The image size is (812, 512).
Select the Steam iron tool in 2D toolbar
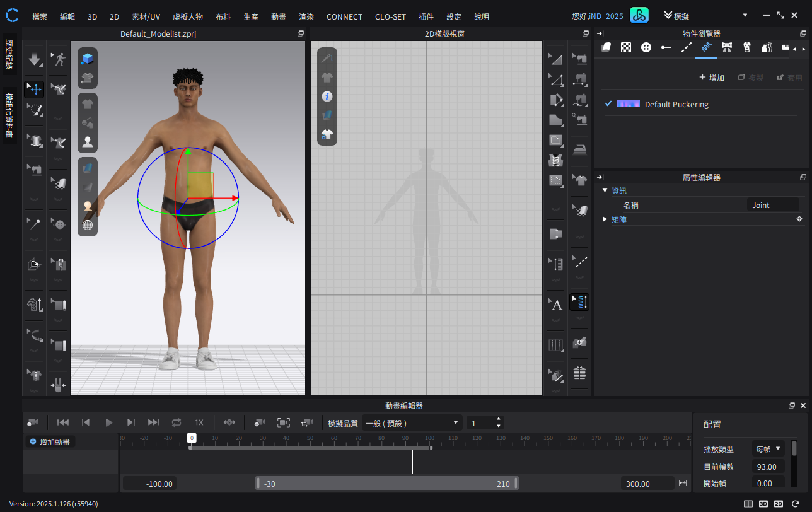(580, 149)
